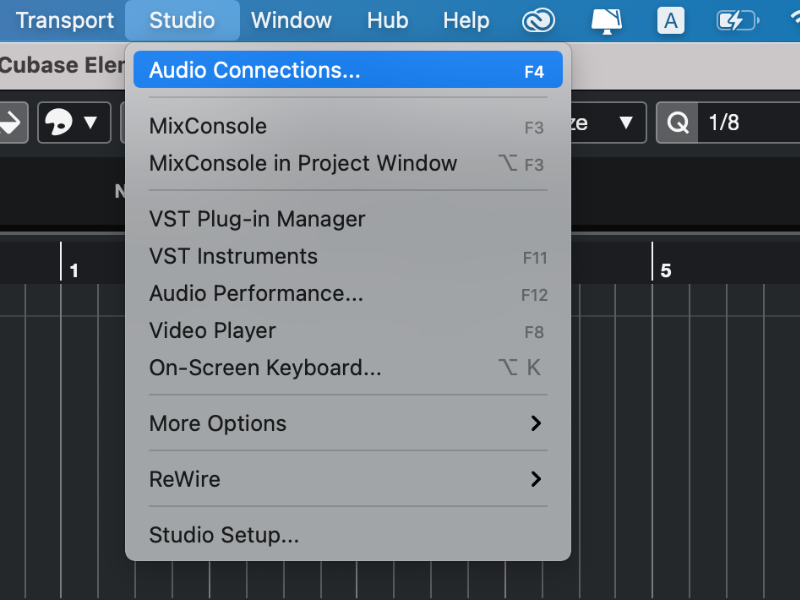Toggle the Quantize Q button
This screenshot has height=600, width=800.
[678, 122]
